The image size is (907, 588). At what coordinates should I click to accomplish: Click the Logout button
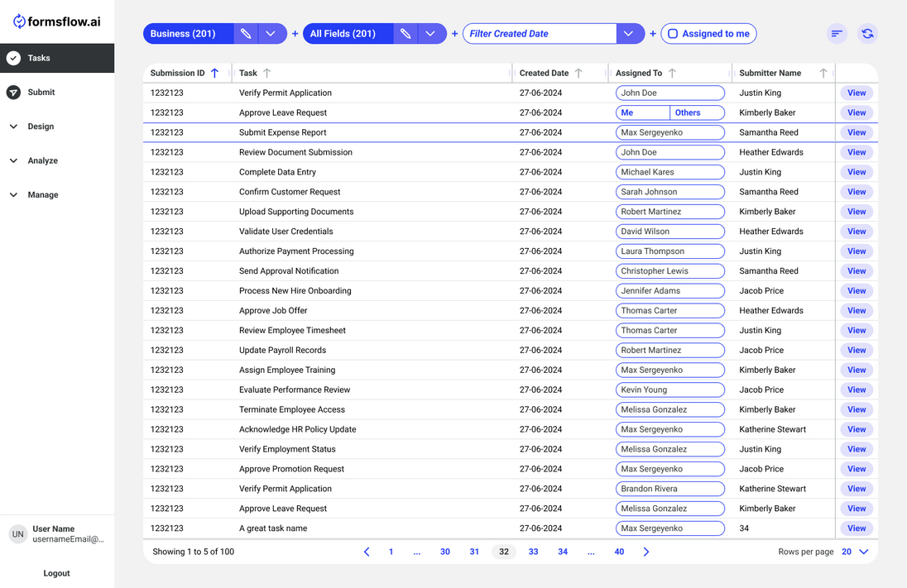[x=56, y=573]
